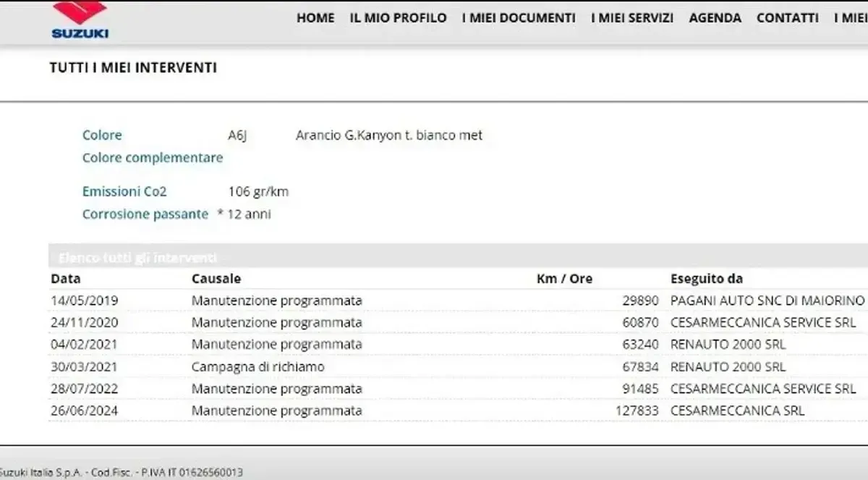
Task: Click Arancio G.Kanyon t. bianco met text
Action: (x=389, y=135)
